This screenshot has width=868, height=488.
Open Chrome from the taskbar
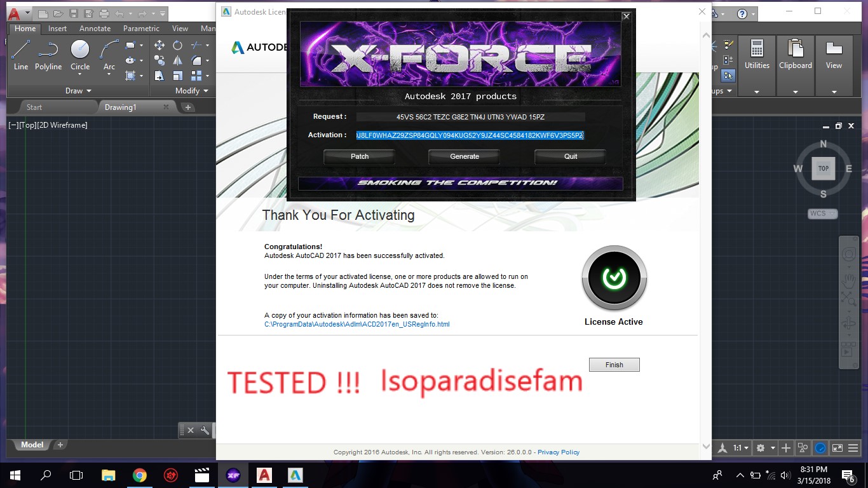click(140, 475)
